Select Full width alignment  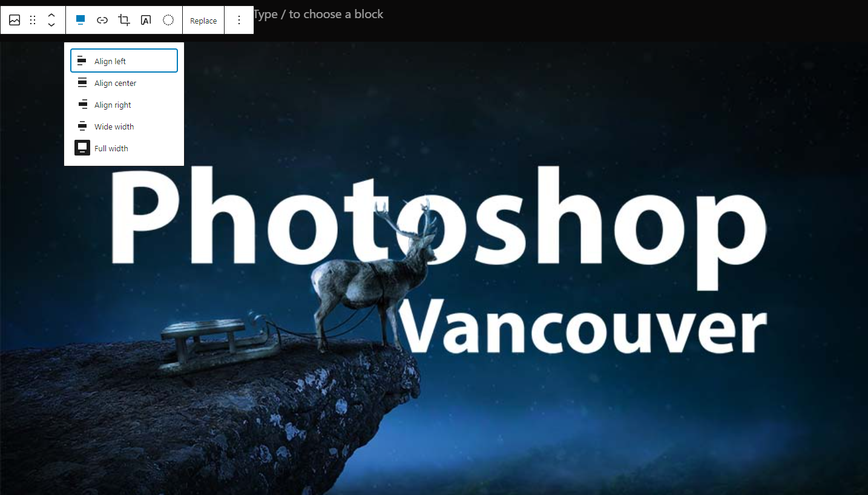point(124,148)
